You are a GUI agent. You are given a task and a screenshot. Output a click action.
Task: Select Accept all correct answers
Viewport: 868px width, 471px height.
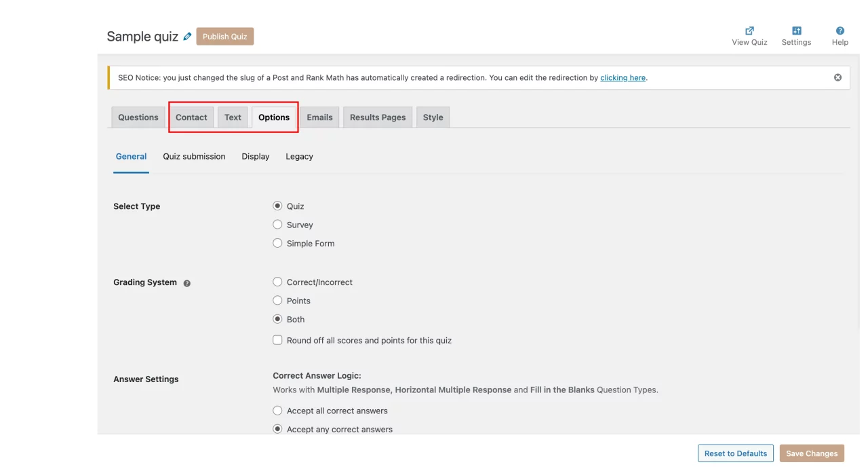click(x=277, y=411)
